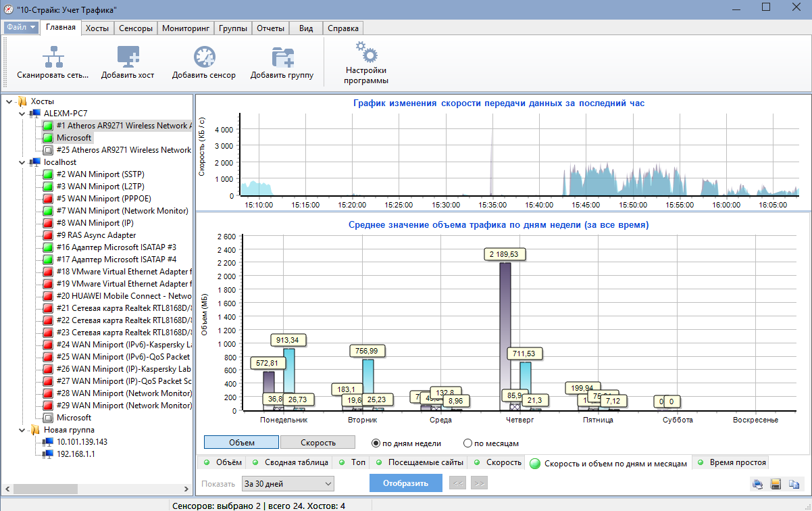Image resolution: width=812 pixels, height=511 pixels.
Task: Toggle the Скорость view button
Action: [318, 442]
